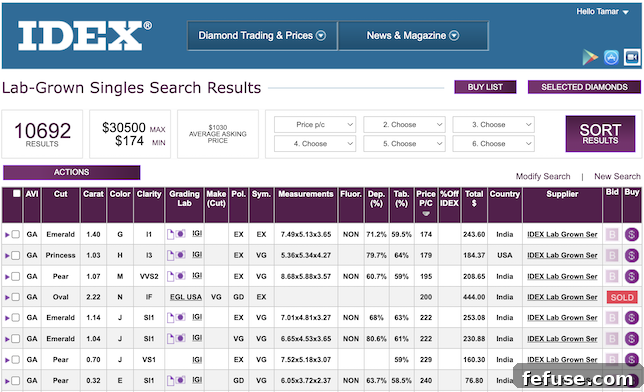
Task: Open IGI lab link for 0.70 Pear
Action: pos(197,360)
